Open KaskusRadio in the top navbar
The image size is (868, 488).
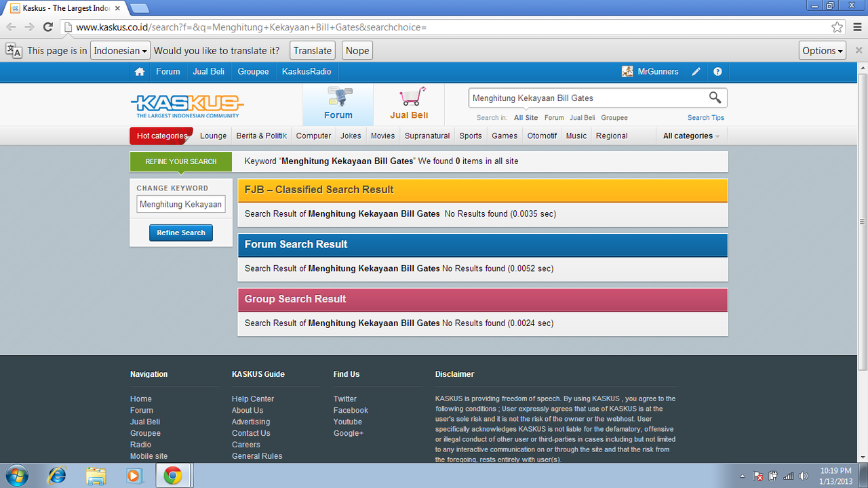(x=307, y=72)
